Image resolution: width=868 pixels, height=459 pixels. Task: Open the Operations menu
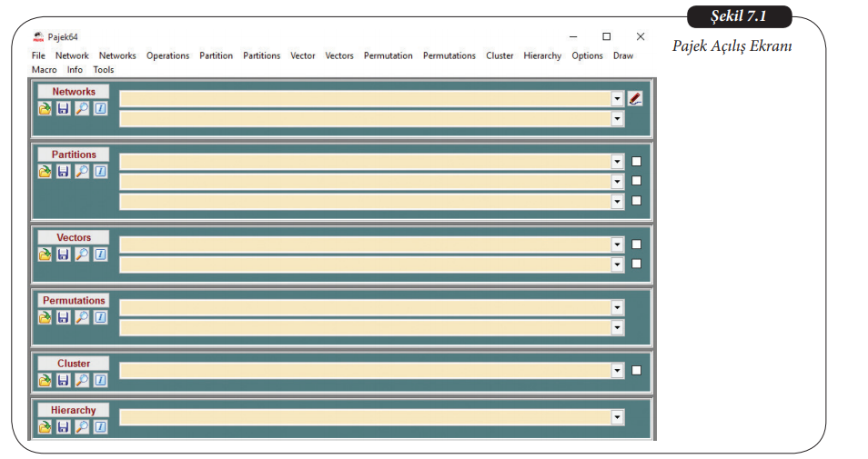pos(167,55)
